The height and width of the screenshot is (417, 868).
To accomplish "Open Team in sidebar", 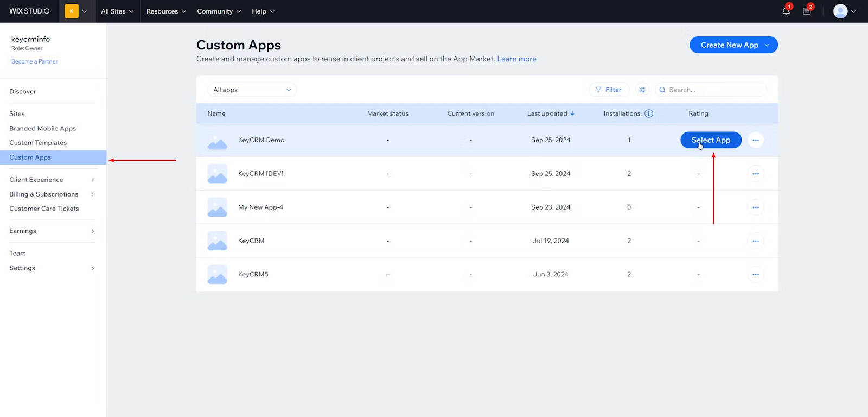I will (x=17, y=254).
